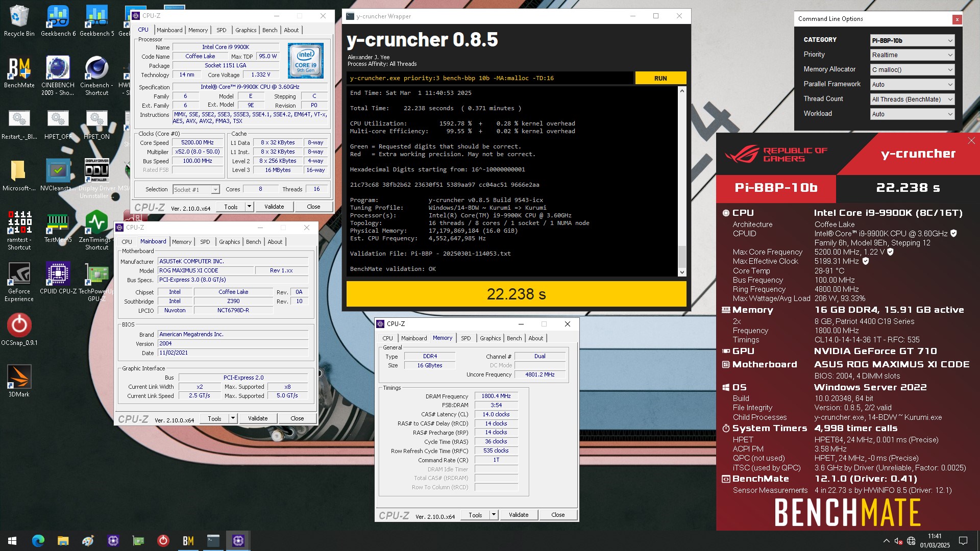
Task: Click Tools button in CPU-Z Mainboard window
Action: (214, 418)
